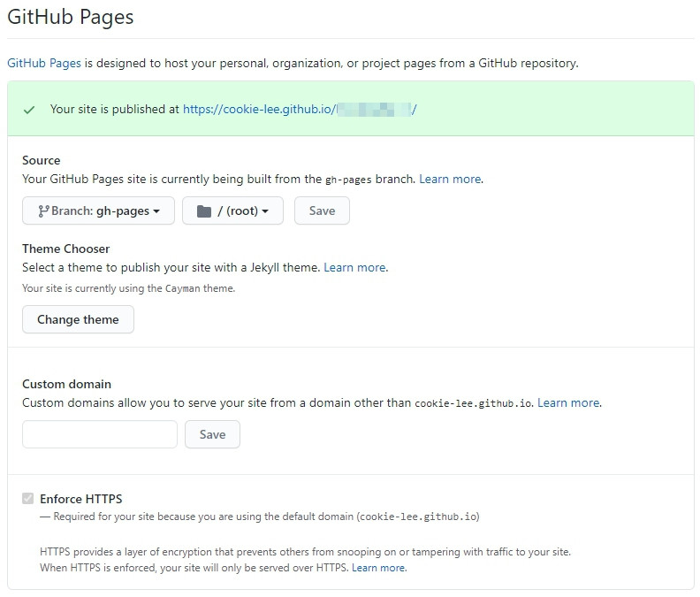Open Learn more link for Theme Chooser

coord(354,268)
